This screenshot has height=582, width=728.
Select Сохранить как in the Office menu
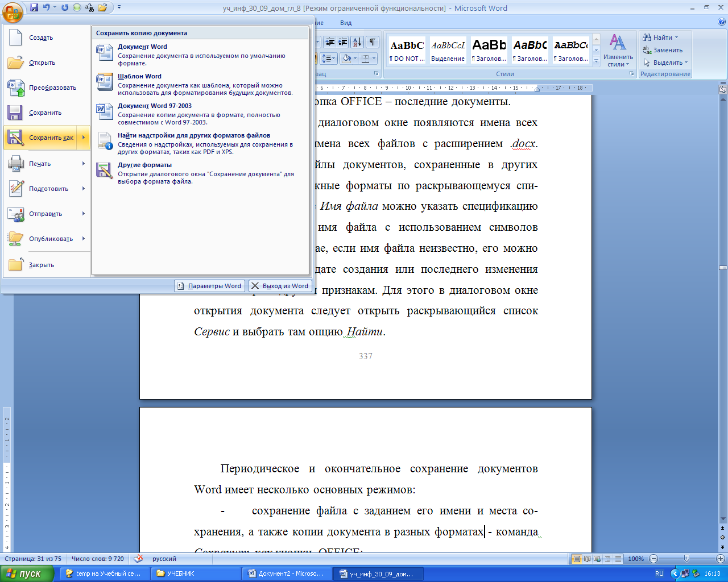[41, 138]
